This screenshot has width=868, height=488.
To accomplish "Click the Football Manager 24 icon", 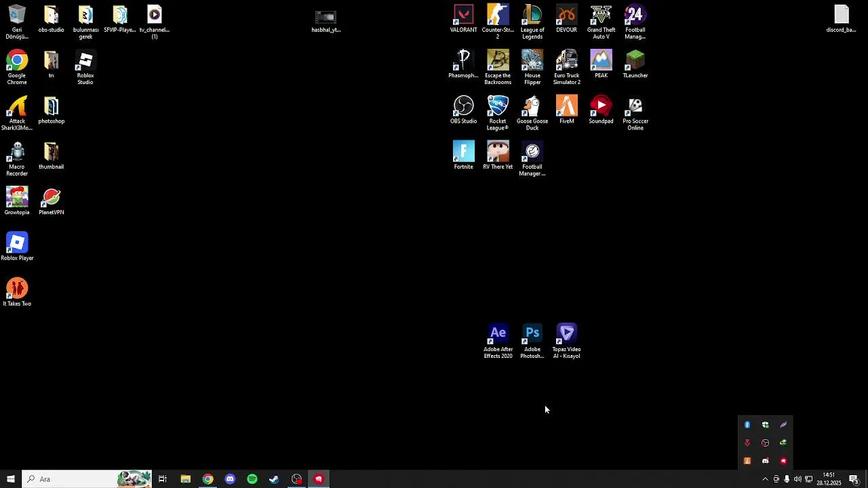I will [635, 22].
